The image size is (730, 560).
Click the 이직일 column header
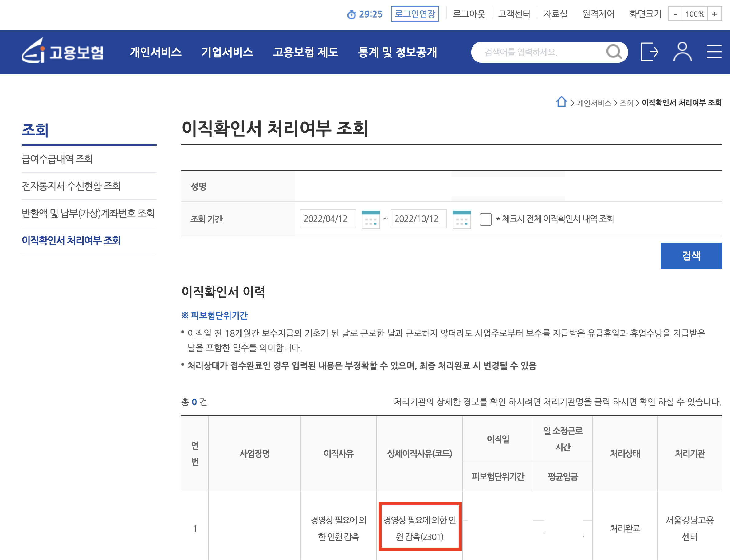(498, 439)
